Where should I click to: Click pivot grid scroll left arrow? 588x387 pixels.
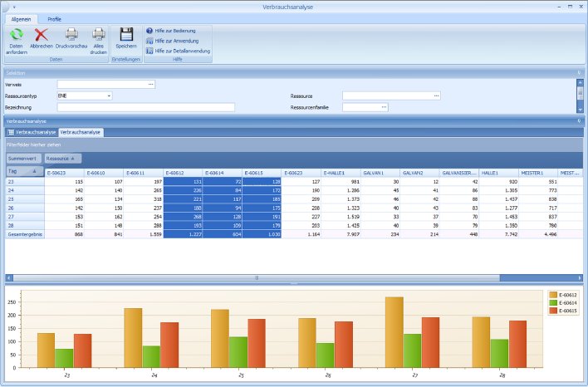click(9, 278)
